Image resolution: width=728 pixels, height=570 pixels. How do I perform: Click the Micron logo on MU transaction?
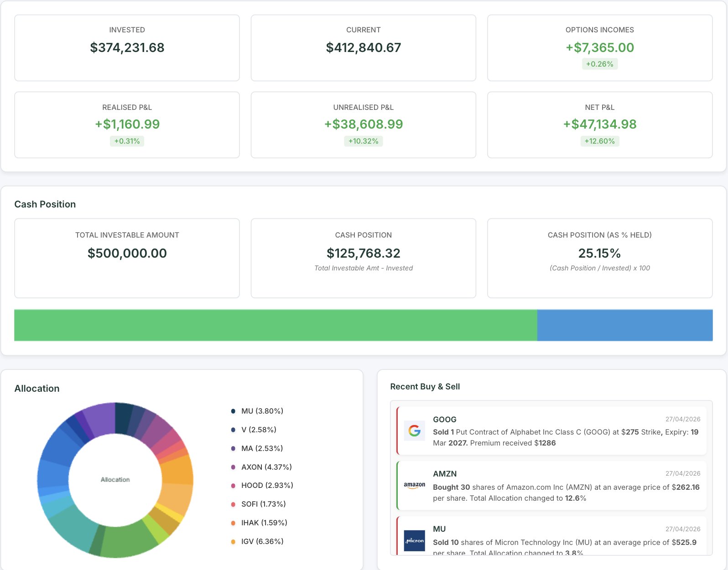tap(414, 540)
